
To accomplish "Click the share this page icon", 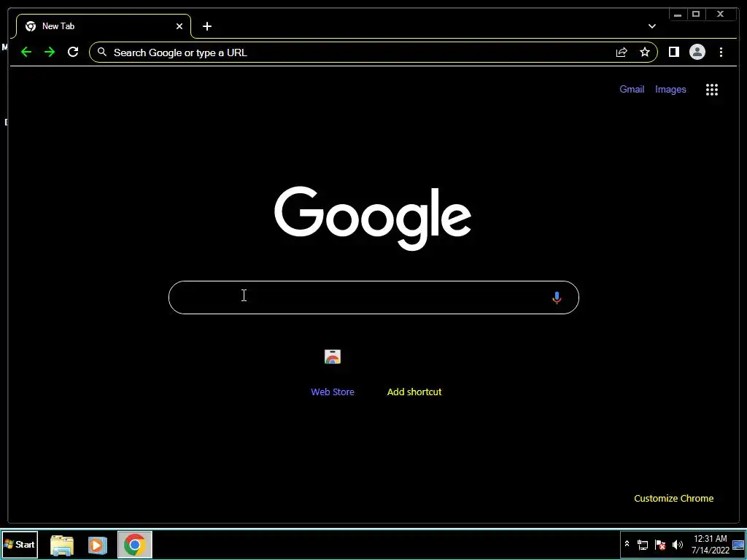I will (x=622, y=52).
